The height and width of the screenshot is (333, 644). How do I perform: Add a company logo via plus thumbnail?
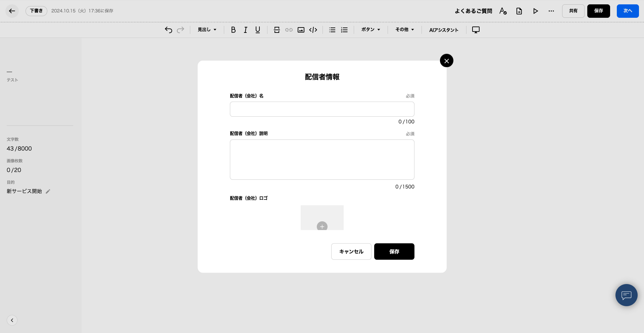322,226
